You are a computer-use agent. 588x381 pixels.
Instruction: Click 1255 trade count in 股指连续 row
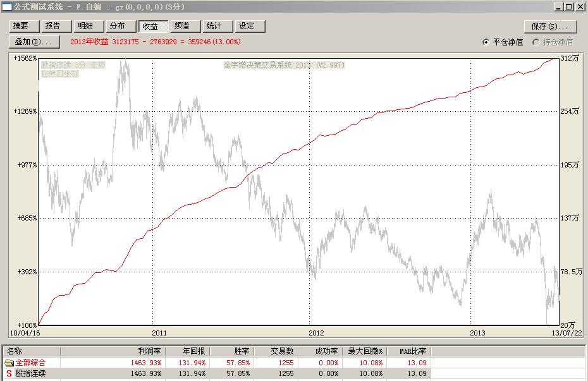(286, 373)
